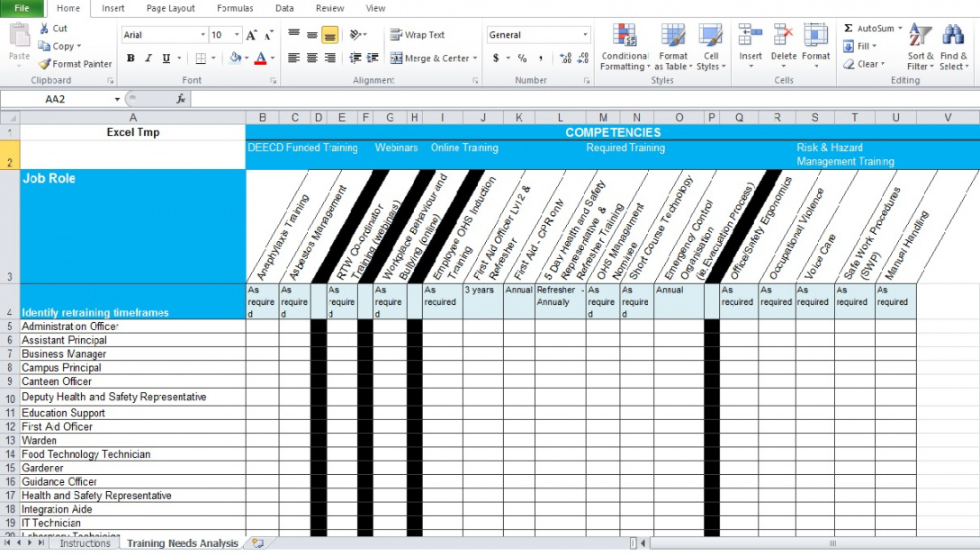The width and height of the screenshot is (980, 555).
Task: Toggle Italic formatting button
Action: (x=148, y=58)
